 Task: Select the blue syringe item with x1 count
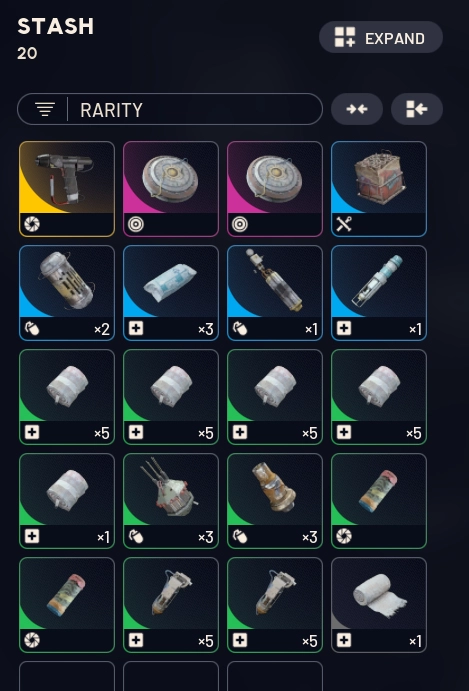click(379, 293)
